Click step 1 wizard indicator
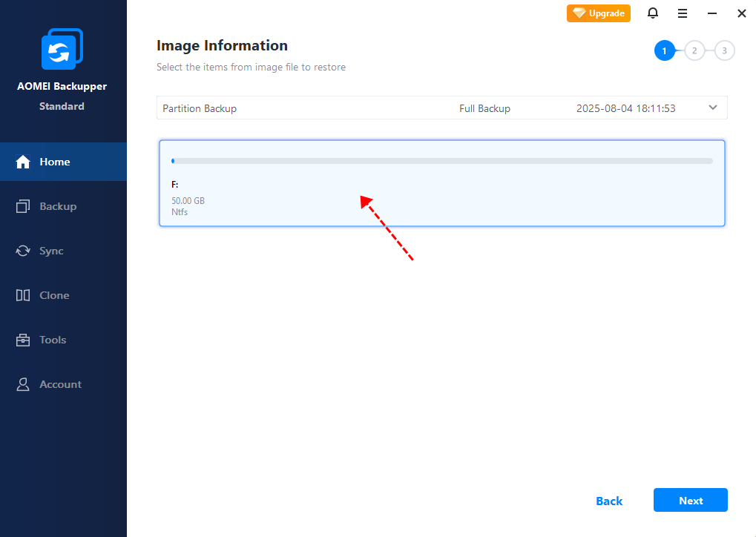This screenshot has height=537, width=756. click(x=665, y=50)
